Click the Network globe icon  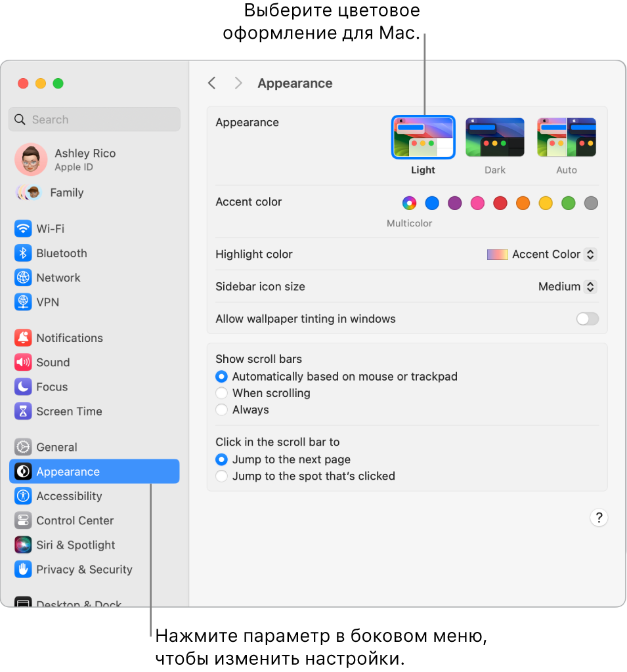[x=23, y=278]
